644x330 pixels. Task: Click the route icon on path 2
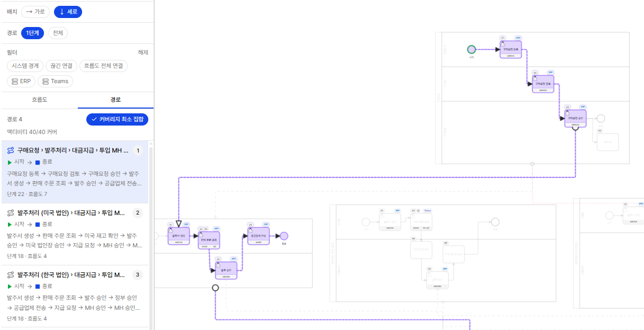[11, 213]
